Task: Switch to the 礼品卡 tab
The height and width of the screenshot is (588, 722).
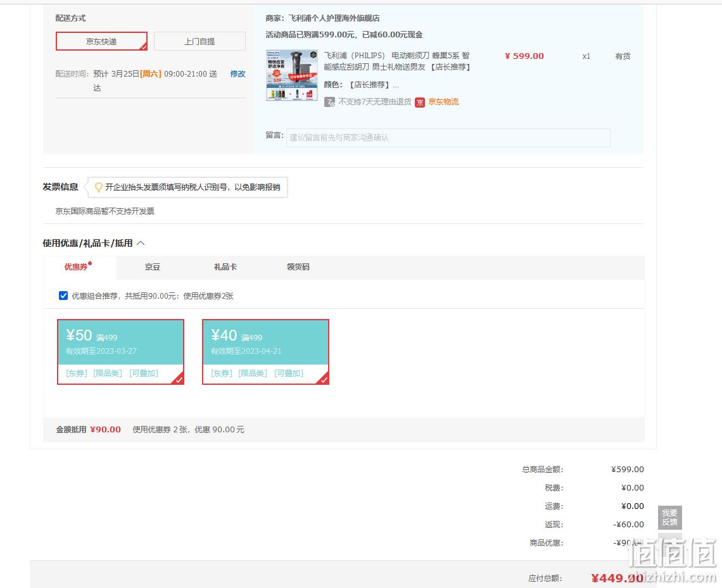Action: [x=225, y=267]
